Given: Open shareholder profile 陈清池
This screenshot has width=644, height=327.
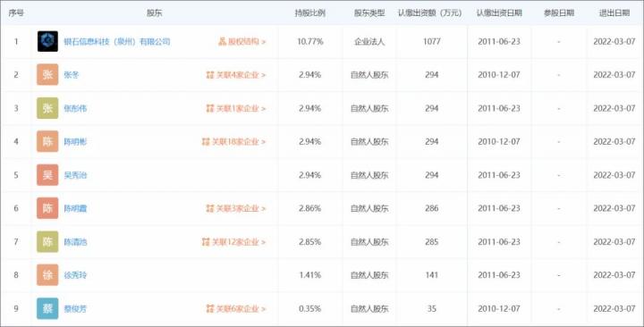Looking at the screenshot, I should click(x=75, y=242).
